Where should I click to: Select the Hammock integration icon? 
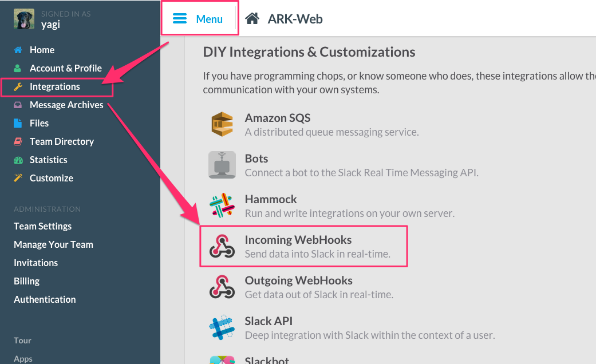(x=222, y=206)
